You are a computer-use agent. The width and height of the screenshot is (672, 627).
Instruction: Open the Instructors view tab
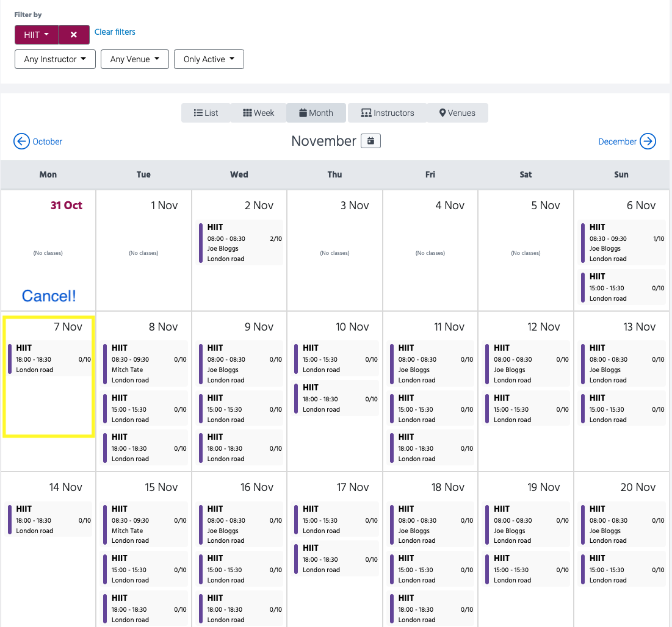coord(387,113)
